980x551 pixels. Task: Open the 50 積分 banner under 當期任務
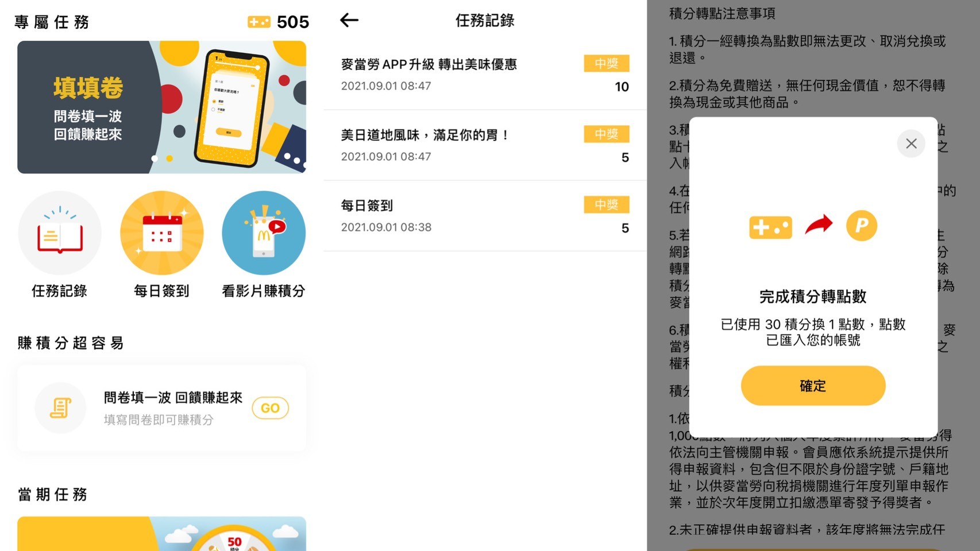click(x=161, y=534)
